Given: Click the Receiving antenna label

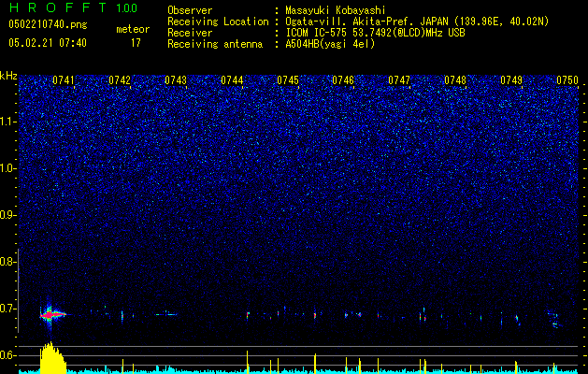Looking at the screenshot, I should pos(215,44).
